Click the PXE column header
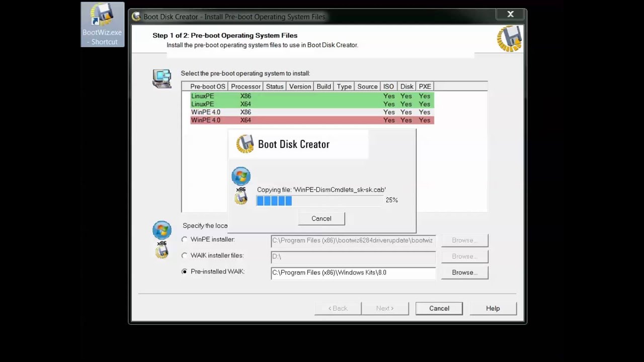 425,86
